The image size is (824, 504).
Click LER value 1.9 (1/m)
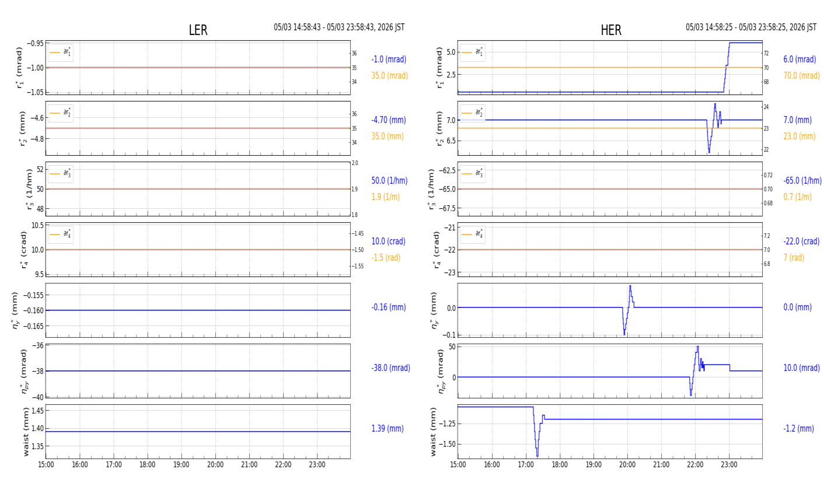pyautogui.click(x=386, y=197)
